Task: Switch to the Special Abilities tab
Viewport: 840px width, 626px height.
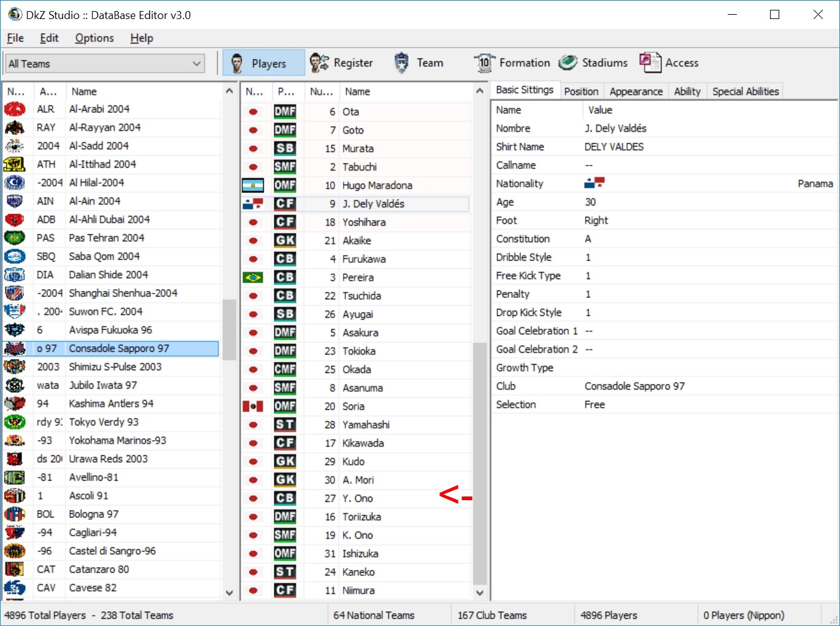Action: click(x=746, y=91)
